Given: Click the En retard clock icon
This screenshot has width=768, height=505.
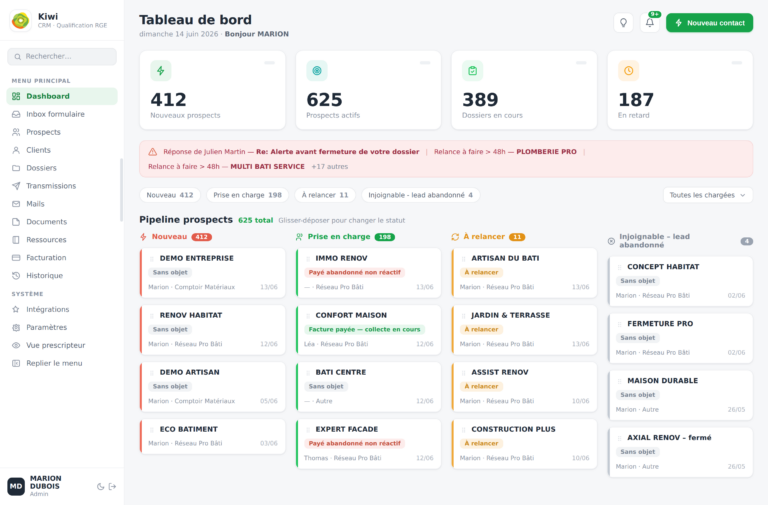Looking at the screenshot, I should coord(628,71).
